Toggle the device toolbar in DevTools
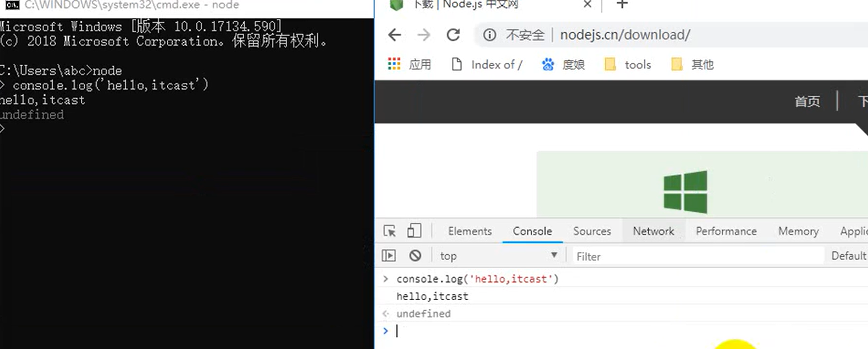868x349 pixels. [414, 231]
